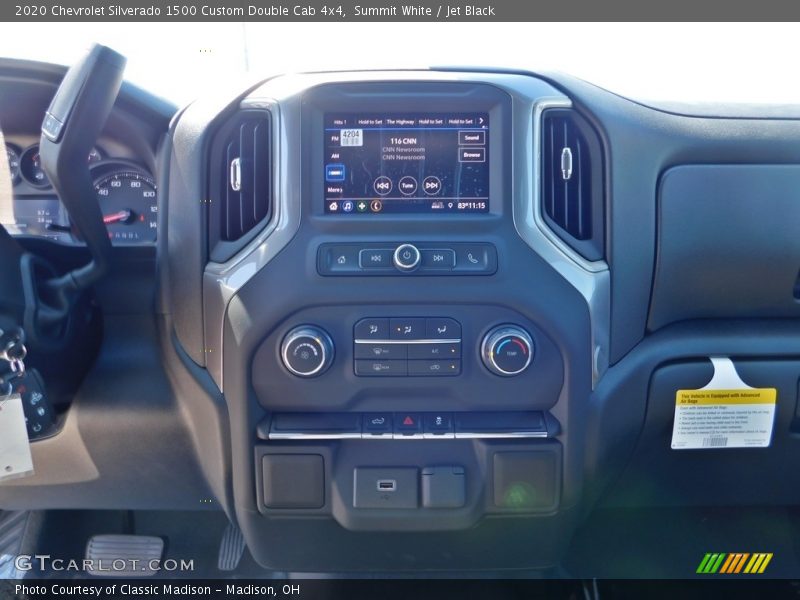
Task: Open the Audio music note icon
Action: point(347,206)
